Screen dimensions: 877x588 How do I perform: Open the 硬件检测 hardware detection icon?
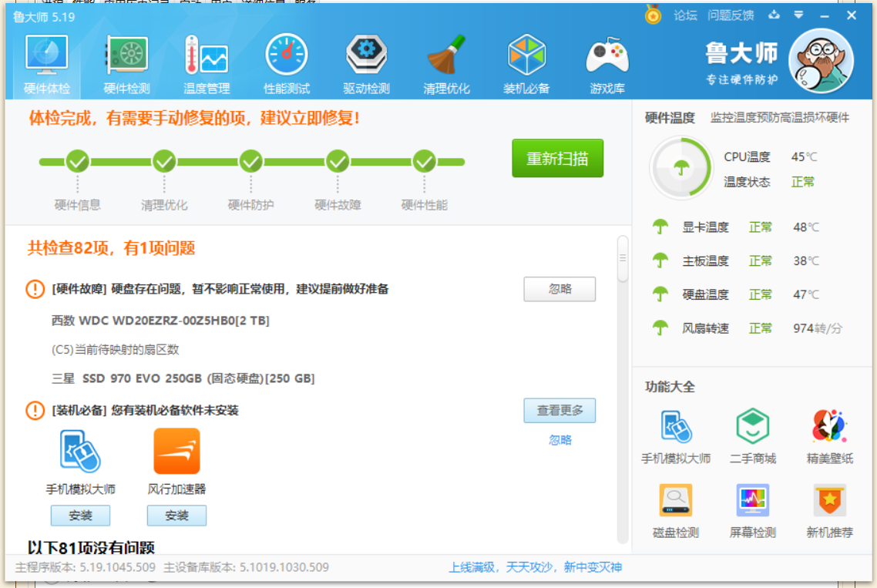127,55
